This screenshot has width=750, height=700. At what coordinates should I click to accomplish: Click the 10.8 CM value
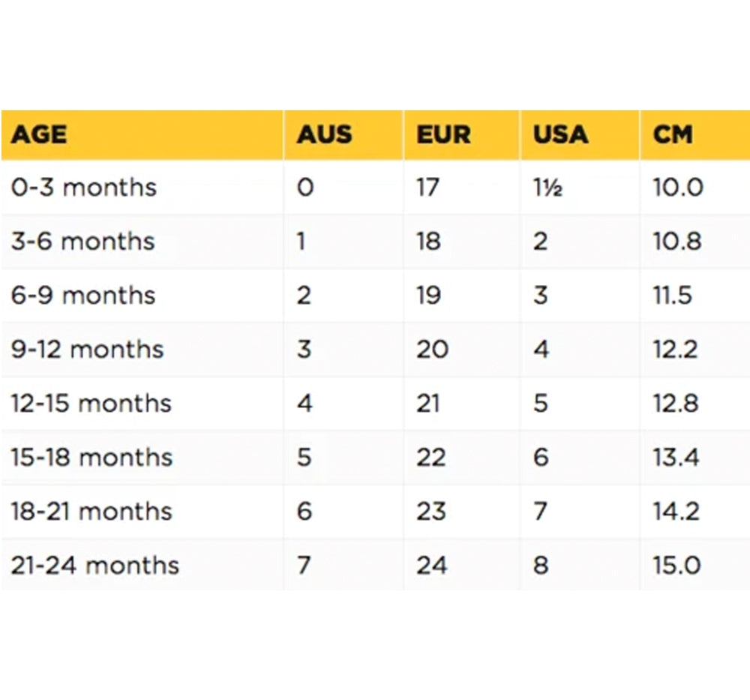coord(678,241)
